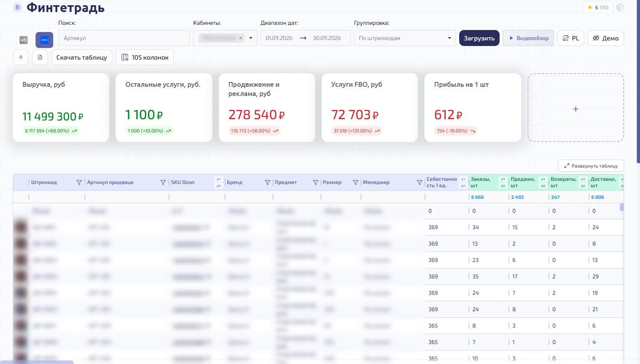This screenshot has height=364, width=640.
Task: Select the Ozon marketplace icon
Action: click(44, 40)
